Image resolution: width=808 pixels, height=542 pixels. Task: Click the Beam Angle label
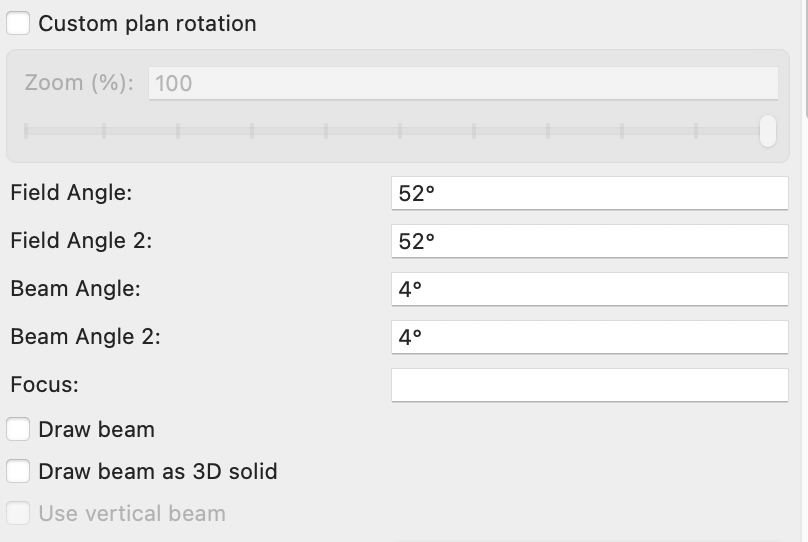click(x=75, y=289)
